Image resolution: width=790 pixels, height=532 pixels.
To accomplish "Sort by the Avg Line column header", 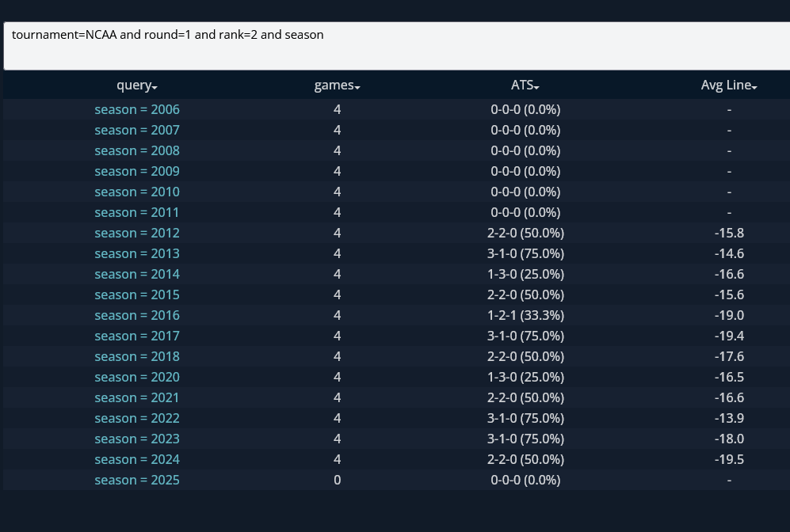I will [729, 85].
